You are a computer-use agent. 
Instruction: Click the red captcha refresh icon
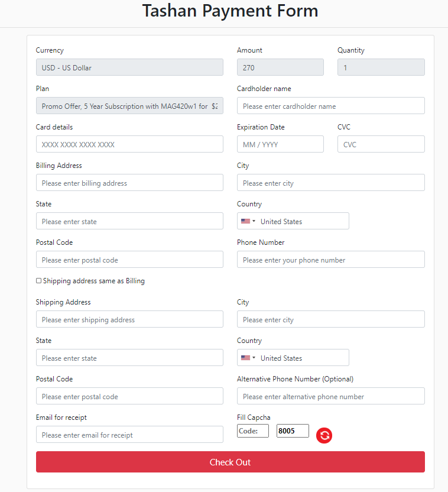pyautogui.click(x=324, y=435)
